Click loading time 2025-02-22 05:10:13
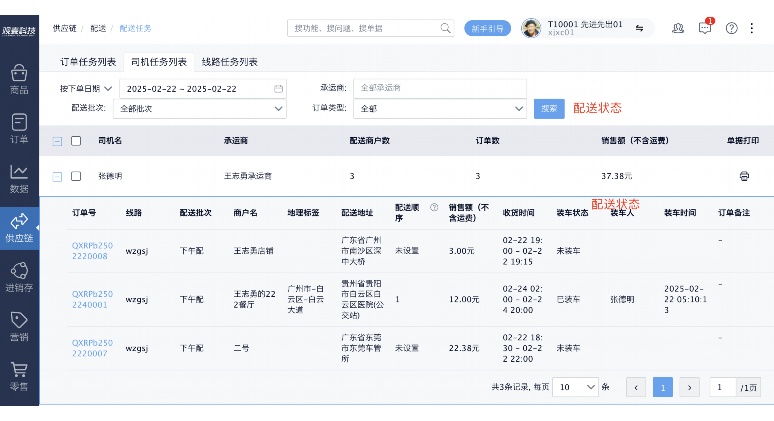The height and width of the screenshot is (421, 774). pos(686,299)
